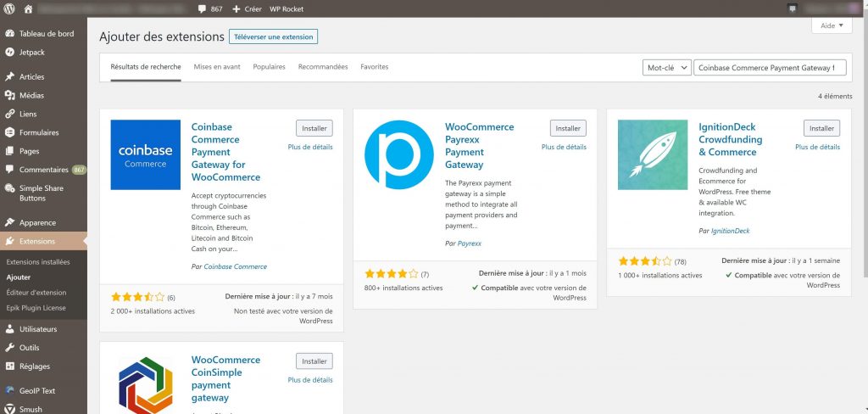Open the Créer new content menu

point(248,8)
